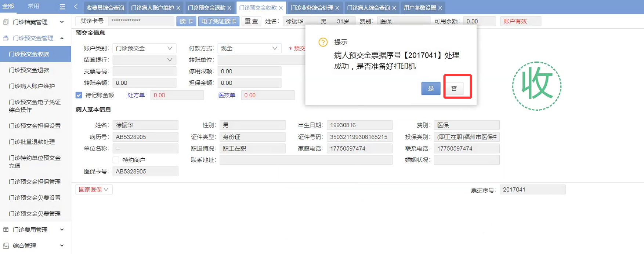Screen dimensions: 644x254
Task: Open 门诊病人账户维护 in the sidebar
Action: tap(35, 86)
